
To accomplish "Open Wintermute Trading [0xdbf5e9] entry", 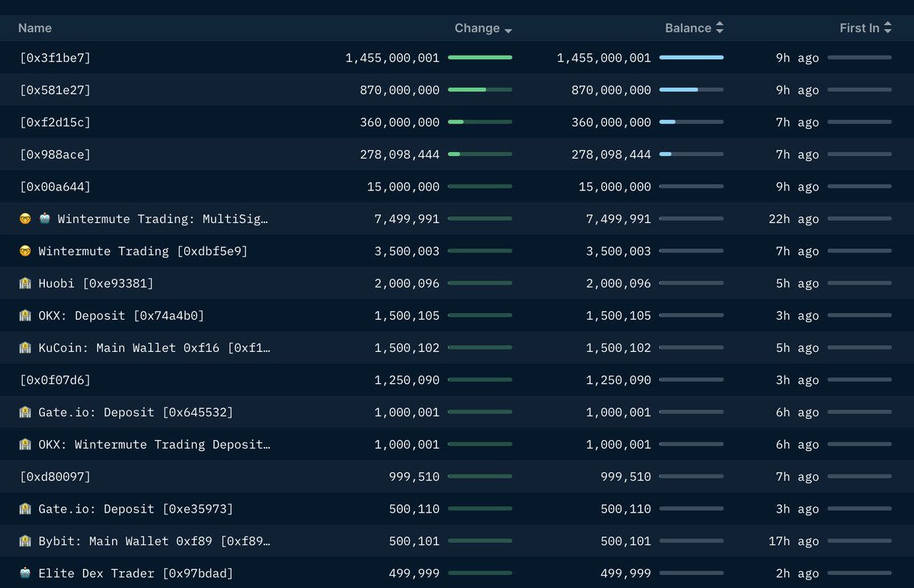I will pos(143,251).
